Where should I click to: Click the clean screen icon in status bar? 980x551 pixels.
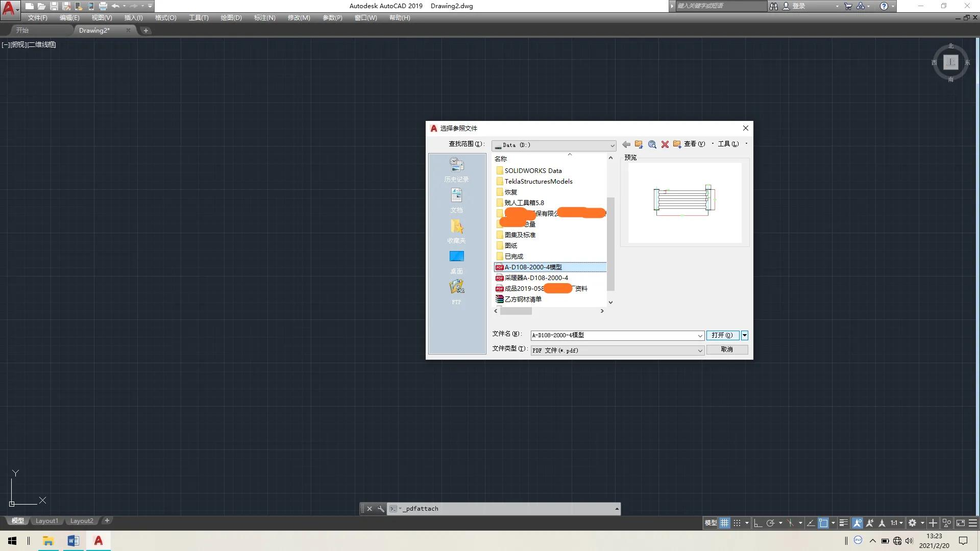coord(960,523)
